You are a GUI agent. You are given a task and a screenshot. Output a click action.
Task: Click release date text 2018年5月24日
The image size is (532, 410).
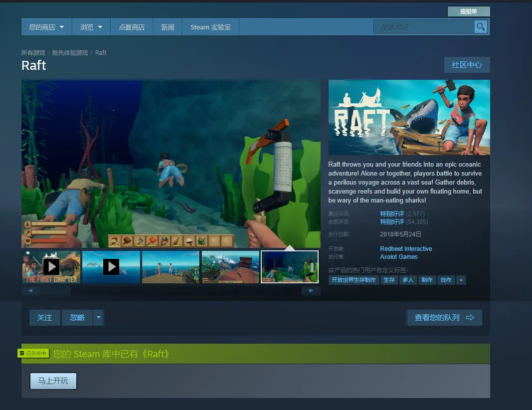click(401, 234)
